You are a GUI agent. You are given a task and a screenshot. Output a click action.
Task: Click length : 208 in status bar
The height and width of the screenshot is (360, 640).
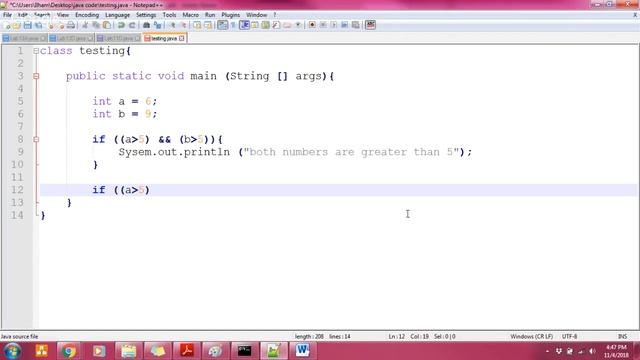click(x=309, y=336)
